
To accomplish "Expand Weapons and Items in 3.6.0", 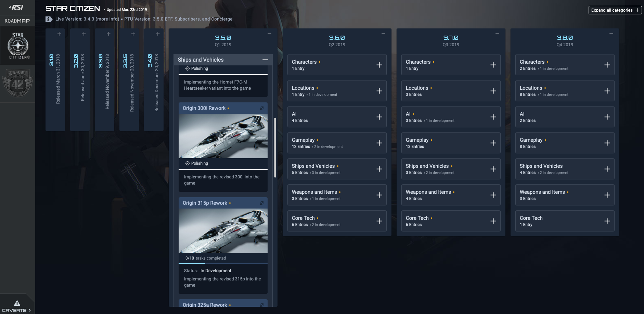I will [x=379, y=195].
